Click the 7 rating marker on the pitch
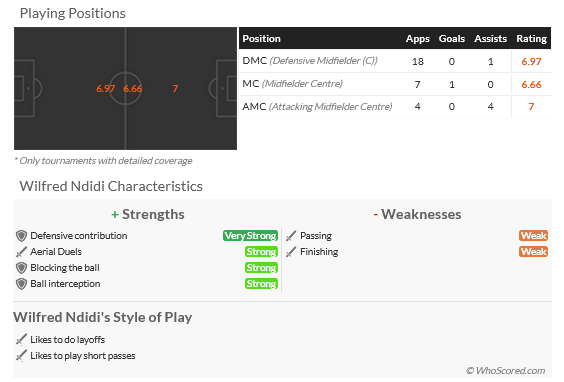Image resolution: width=564 pixels, height=382 pixels. tap(175, 88)
